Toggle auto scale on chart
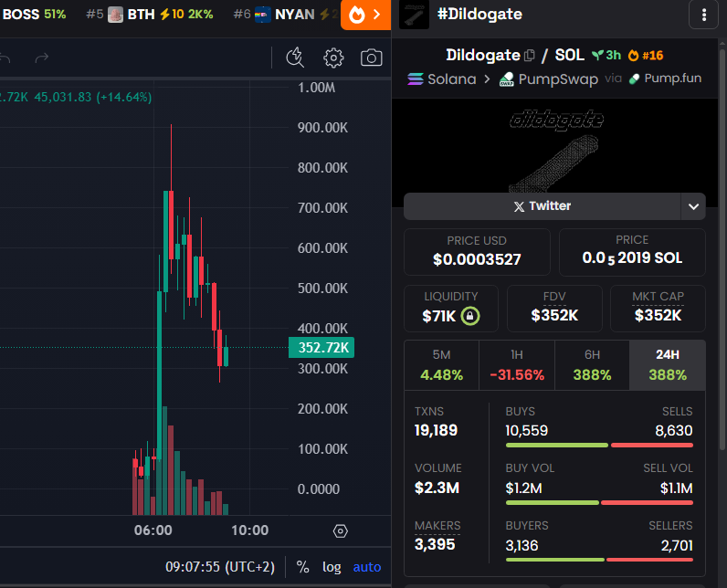Image resolution: width=727 pixels, height=588 pixels. [367, 567]
